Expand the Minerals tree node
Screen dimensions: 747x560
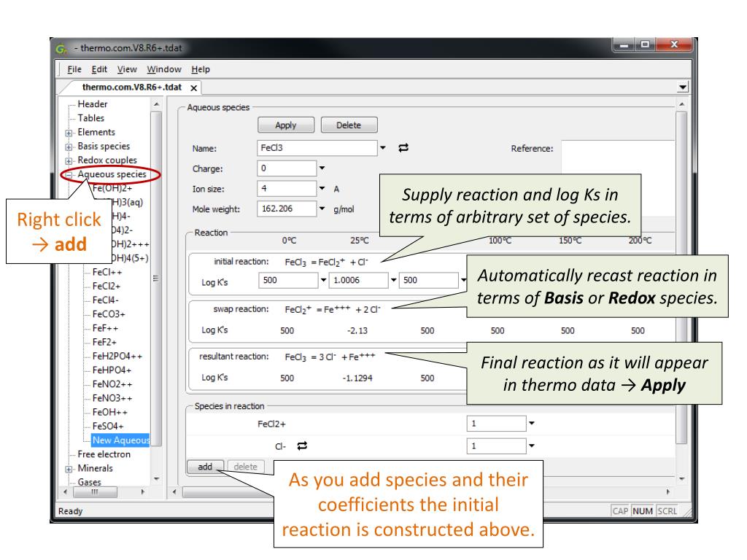click(69, 469)
